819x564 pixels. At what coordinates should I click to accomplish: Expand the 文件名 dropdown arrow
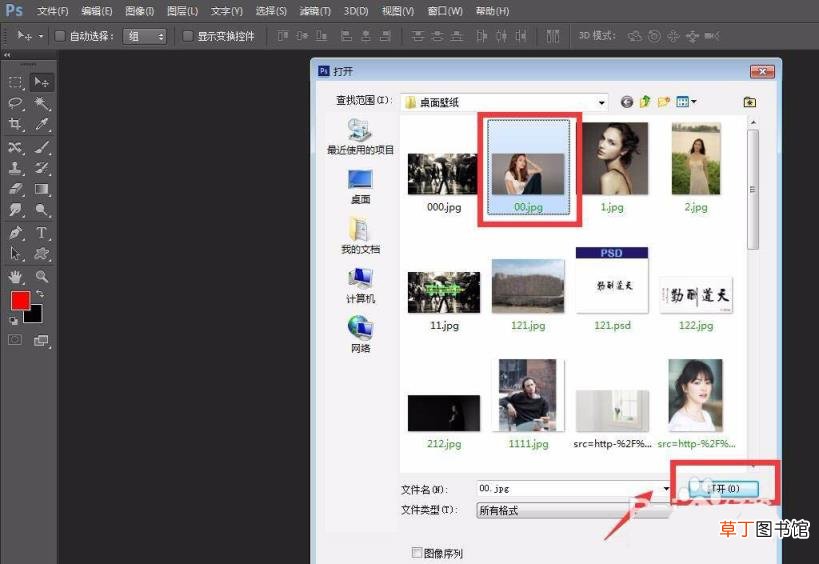(x=666, y=489)
